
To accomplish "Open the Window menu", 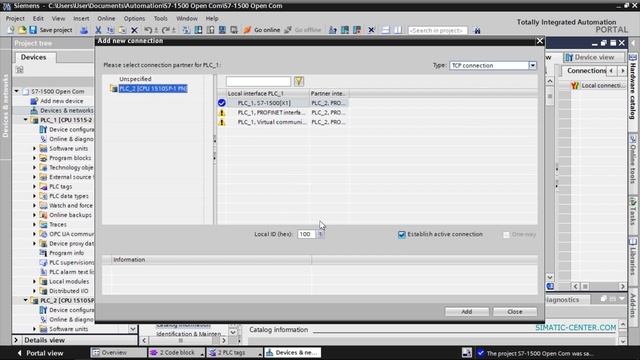I will [x=187, y=18].
